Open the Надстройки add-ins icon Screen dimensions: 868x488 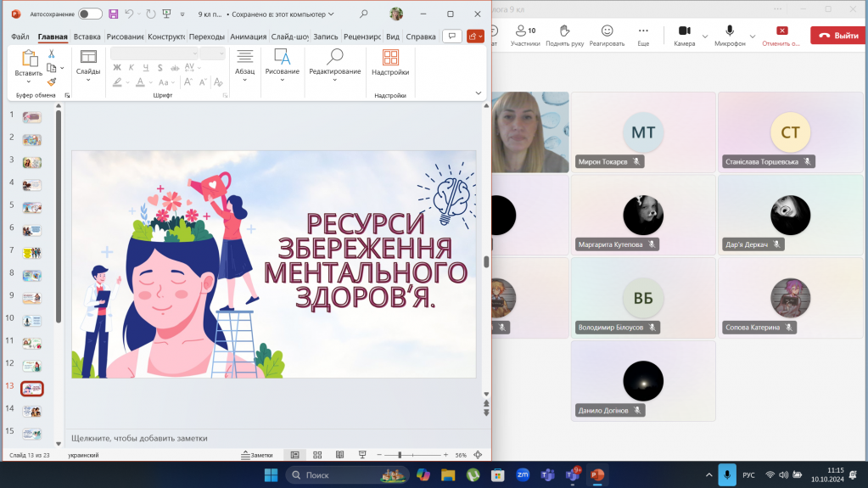pyautogui.click(x=390, y=58)
